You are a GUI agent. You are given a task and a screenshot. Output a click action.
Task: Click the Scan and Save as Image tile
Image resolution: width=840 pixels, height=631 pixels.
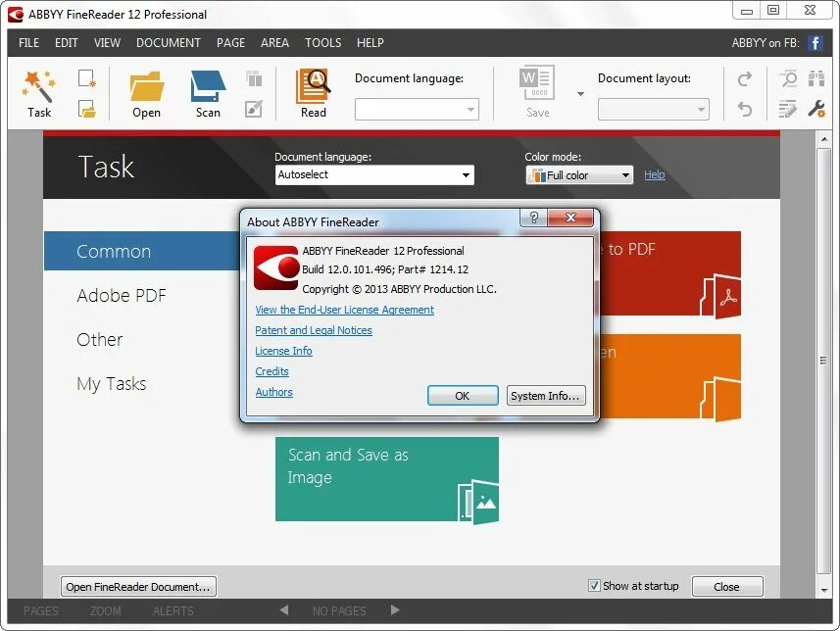point(387,479)
